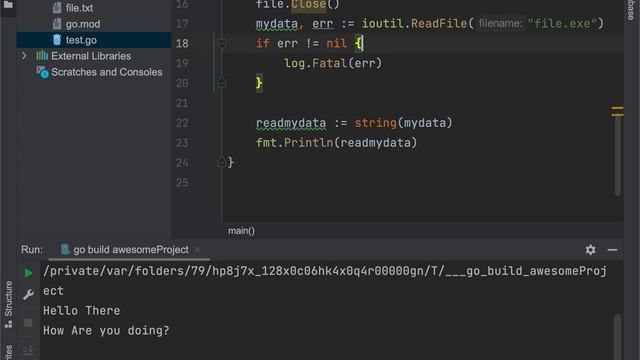Click the string(mydata) conversion on line 22

403,123
